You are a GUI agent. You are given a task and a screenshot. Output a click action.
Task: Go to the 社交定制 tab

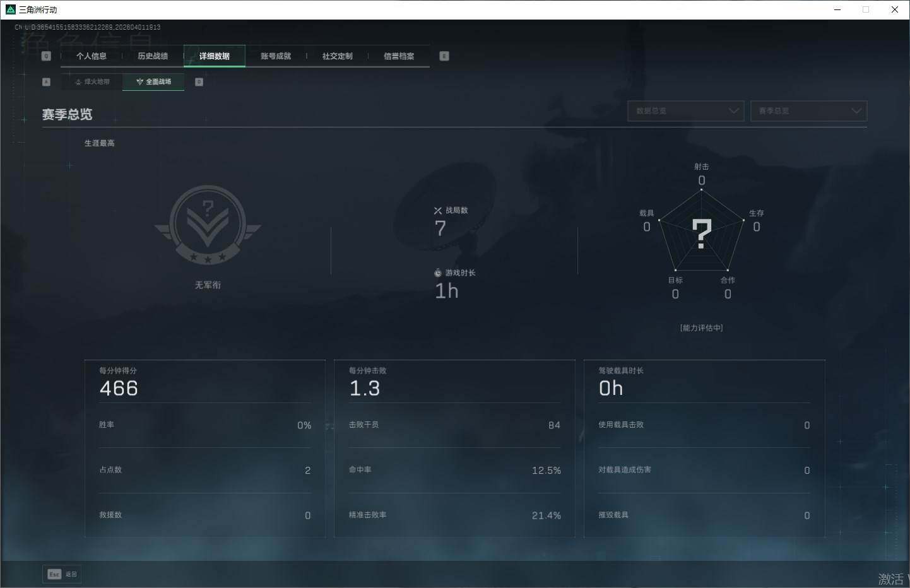pyautogui.click(x=338, y=56)
